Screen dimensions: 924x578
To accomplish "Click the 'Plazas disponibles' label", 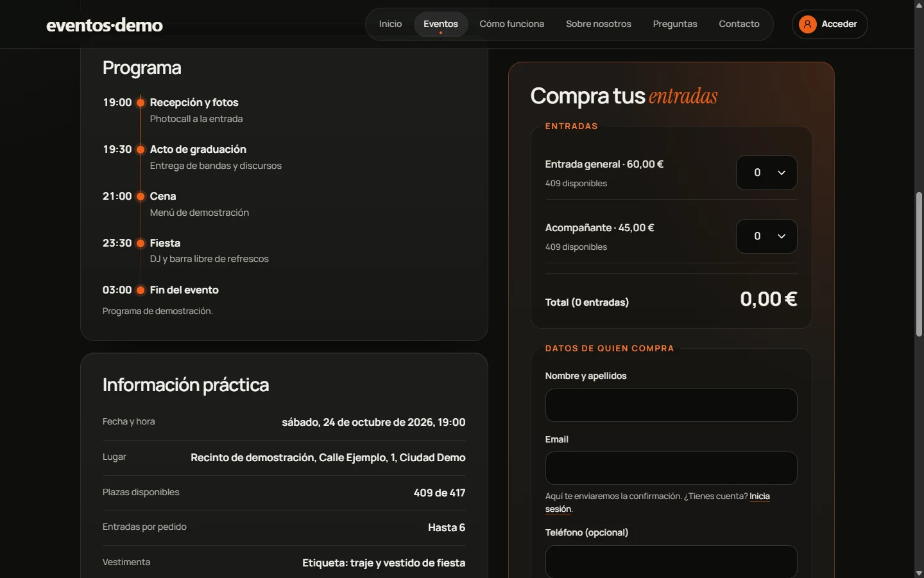I will pos(141,492).
